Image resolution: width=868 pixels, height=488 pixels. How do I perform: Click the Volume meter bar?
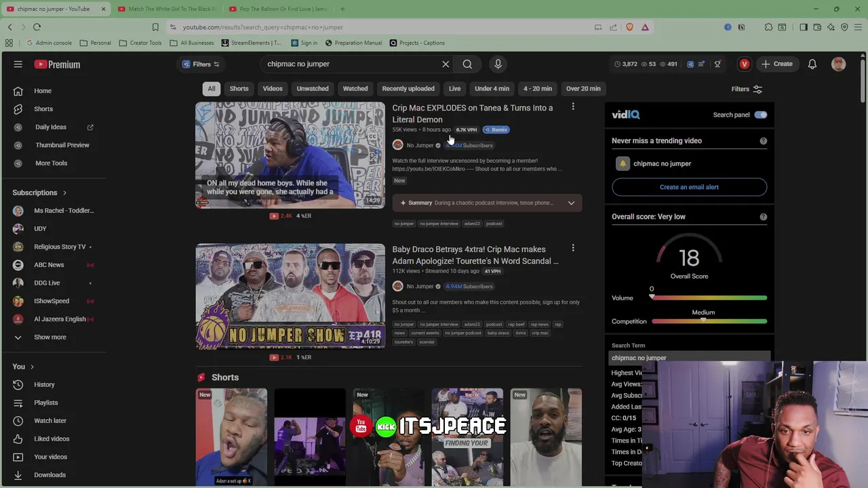point(709,298)
